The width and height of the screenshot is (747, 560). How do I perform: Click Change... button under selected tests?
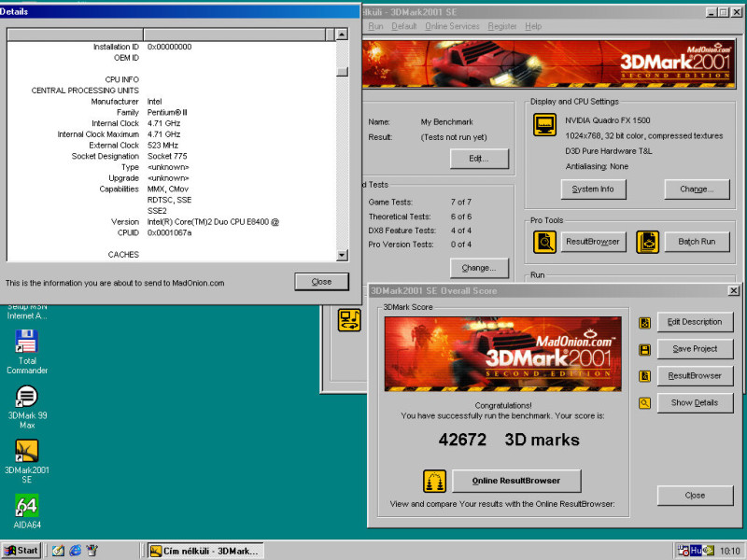pos(479,268)
